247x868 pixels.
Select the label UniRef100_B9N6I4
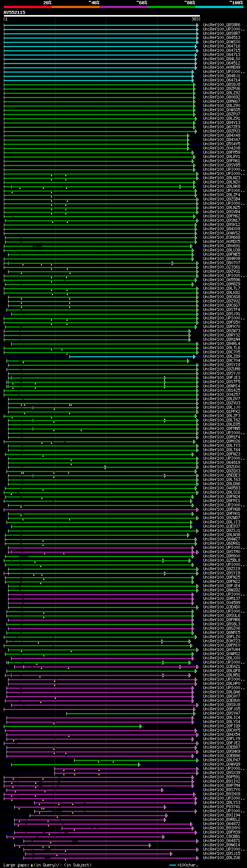(x=222, y=845)
